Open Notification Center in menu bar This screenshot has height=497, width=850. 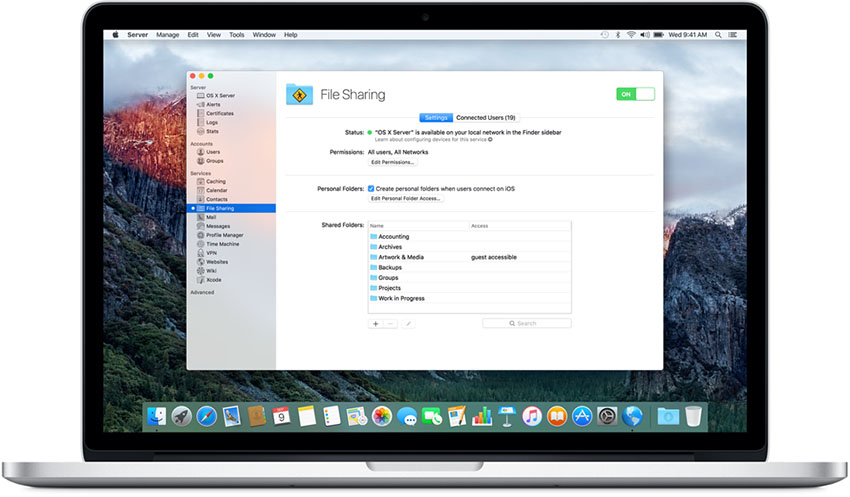(732, 35)
